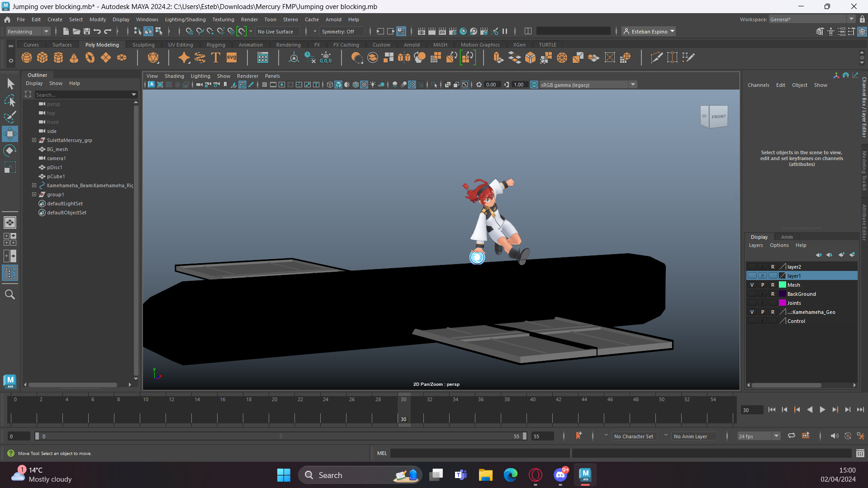Expand Kamehameha_Beam rig node in Outliner
Image resolution: width=868 pixels, height=488 pixels.
coord(34,185)
